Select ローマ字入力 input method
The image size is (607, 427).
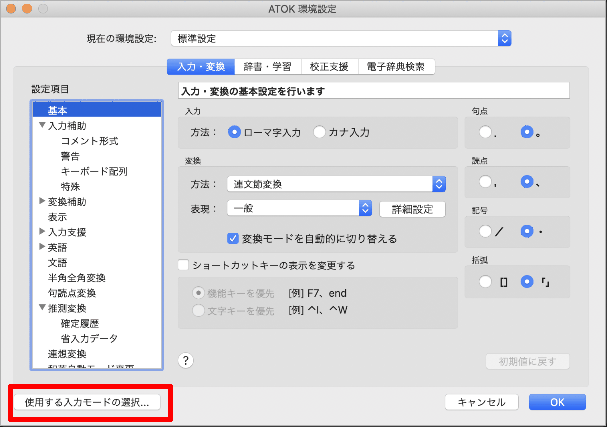[x=235, y=131]
